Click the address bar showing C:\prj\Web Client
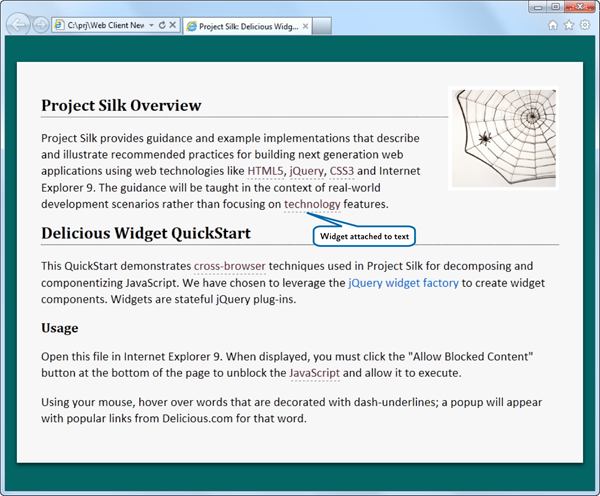The image size is (600, 496). [x=116, y=25]
